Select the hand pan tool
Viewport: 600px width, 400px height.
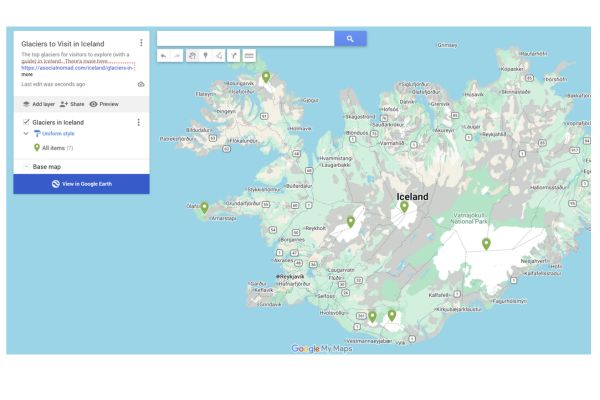pyautogui.click(x=192, y=56)
